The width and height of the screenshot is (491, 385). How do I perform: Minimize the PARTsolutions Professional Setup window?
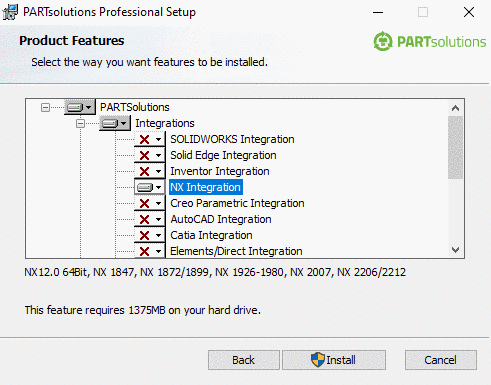(378, 12)
